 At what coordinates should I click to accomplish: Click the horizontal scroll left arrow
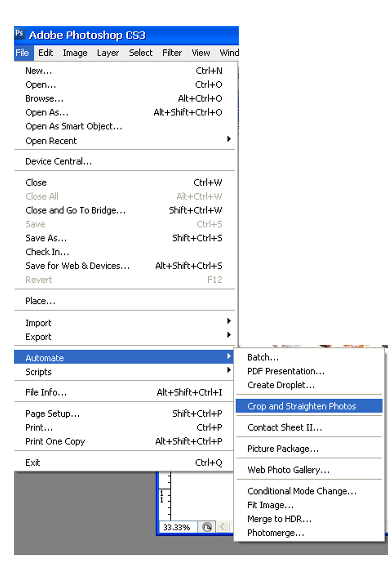(x=223, y=527)
